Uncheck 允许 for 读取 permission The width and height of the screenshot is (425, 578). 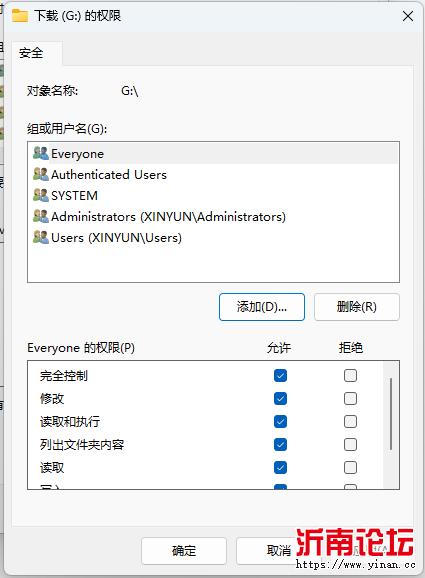(x=281, y=467)
